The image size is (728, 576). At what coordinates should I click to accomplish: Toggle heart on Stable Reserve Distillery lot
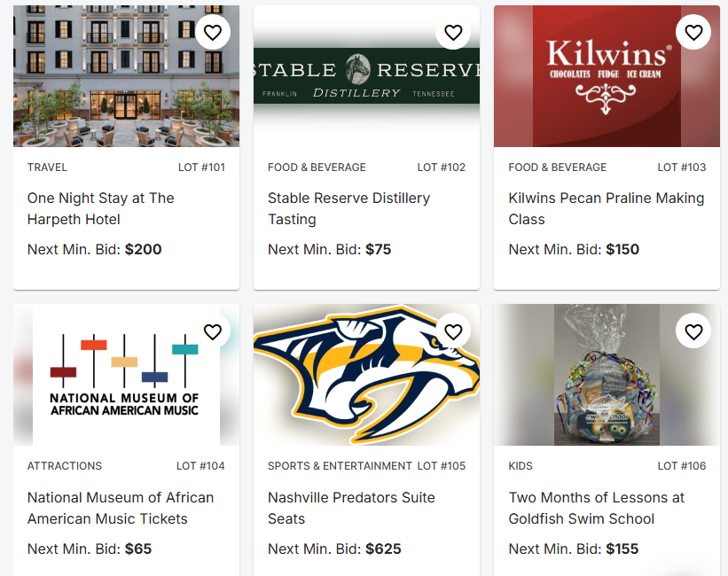pos(453,33)
